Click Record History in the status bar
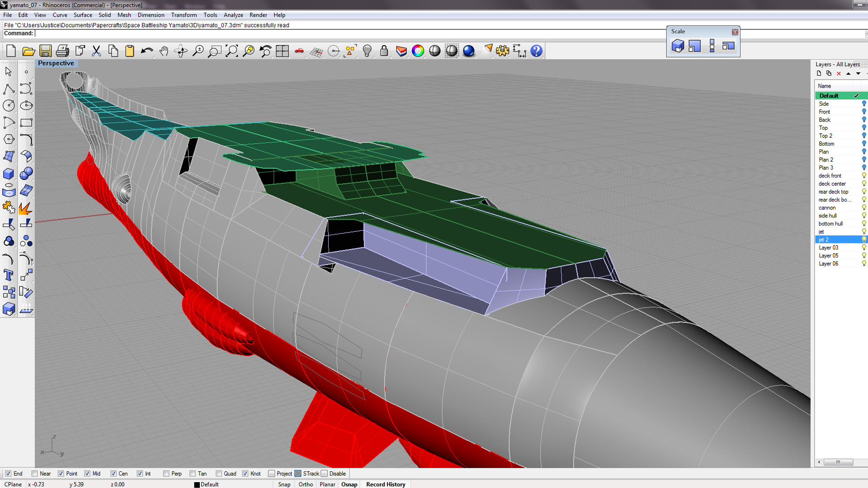 tap(386, 484)
